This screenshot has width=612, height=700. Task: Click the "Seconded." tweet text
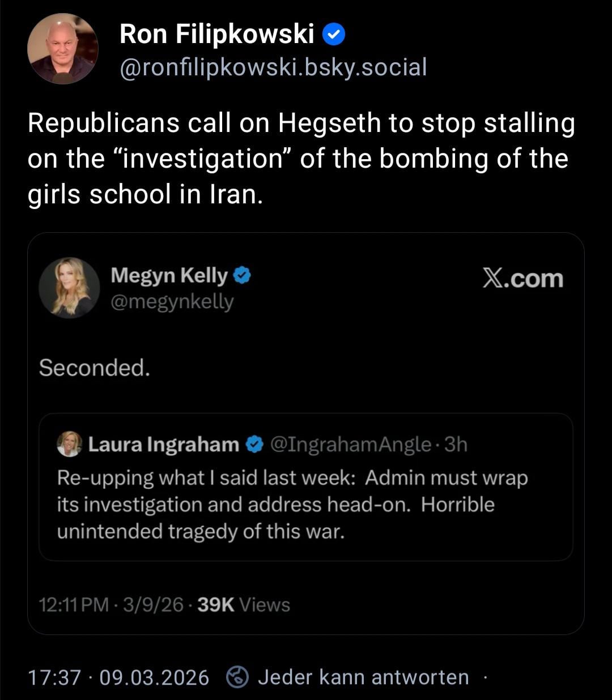coord(95,368)
